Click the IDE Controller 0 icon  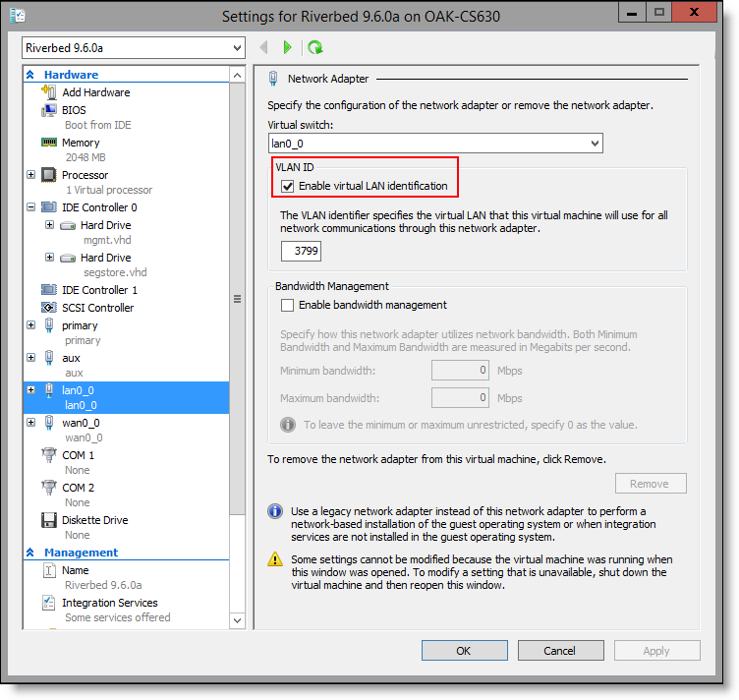(48, 206)
